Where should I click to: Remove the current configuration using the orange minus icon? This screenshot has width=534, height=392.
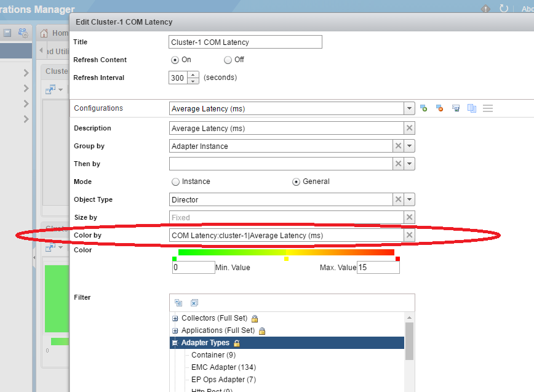pos(439,108)
